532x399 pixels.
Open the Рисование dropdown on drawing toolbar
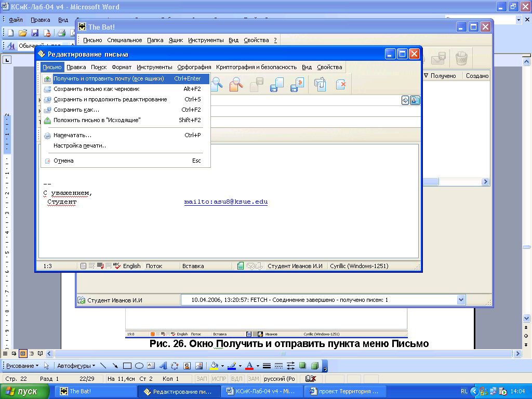(x=22, y=366)
